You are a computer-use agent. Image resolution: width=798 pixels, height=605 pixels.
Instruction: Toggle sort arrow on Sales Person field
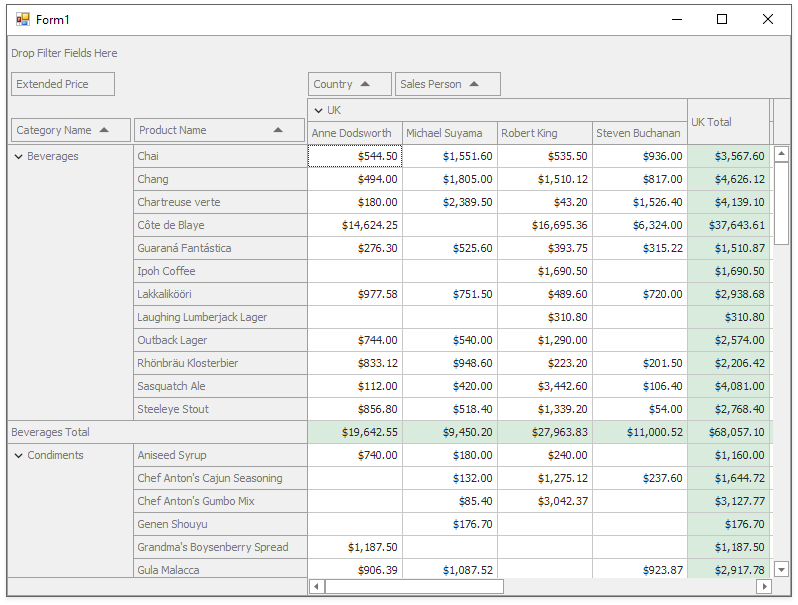tap(474, 84)
